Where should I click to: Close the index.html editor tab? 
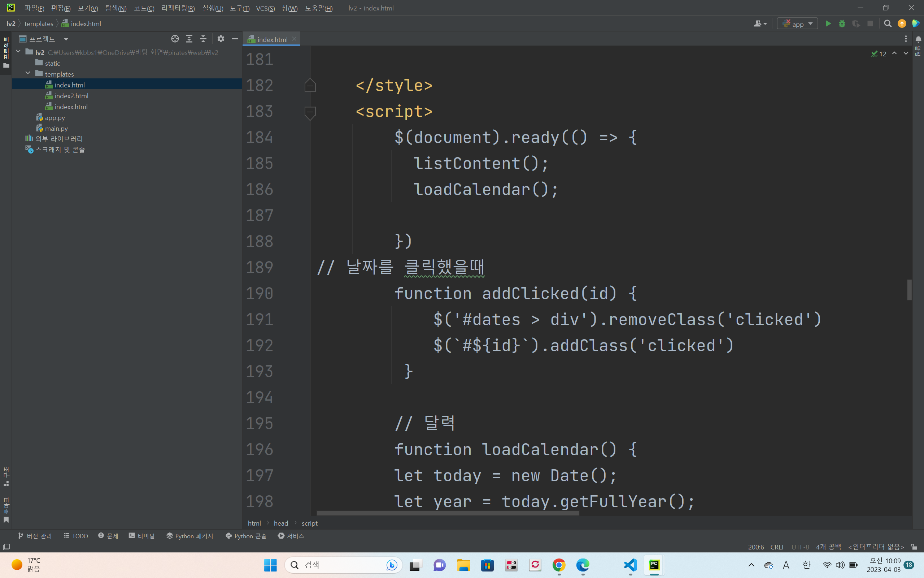[x=294, y=39]
